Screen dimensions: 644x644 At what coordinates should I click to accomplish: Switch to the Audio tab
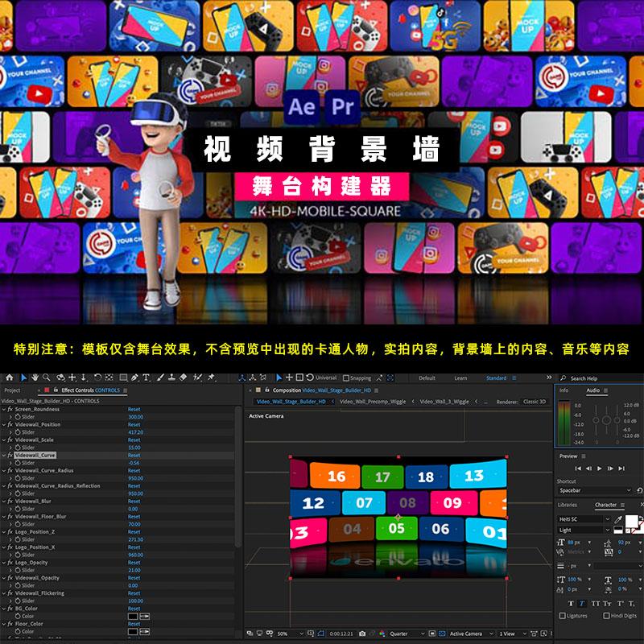(x=594, y=390)
